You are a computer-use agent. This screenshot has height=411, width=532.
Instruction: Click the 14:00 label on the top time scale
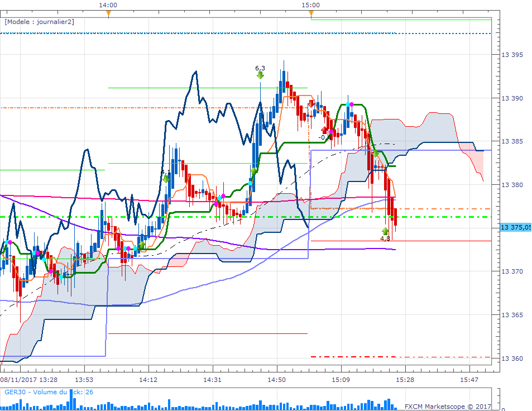click(x=108, y=5)
